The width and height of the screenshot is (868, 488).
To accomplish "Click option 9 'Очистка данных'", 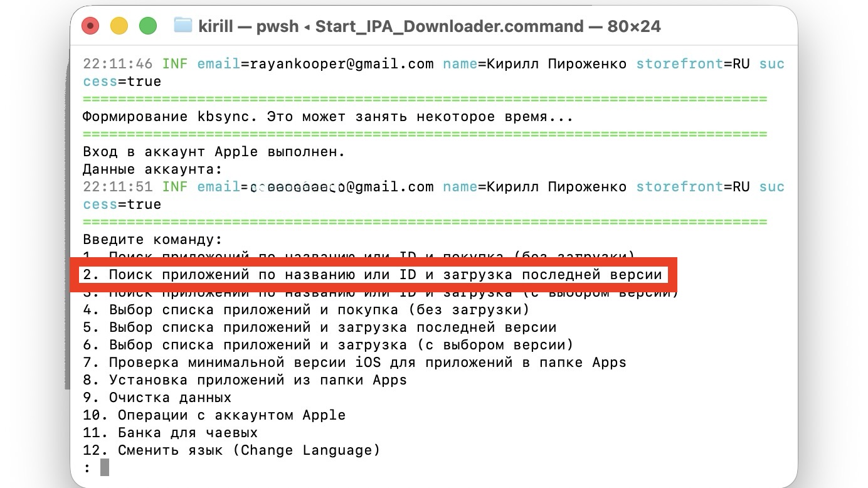I will click(x=157, y=398).
